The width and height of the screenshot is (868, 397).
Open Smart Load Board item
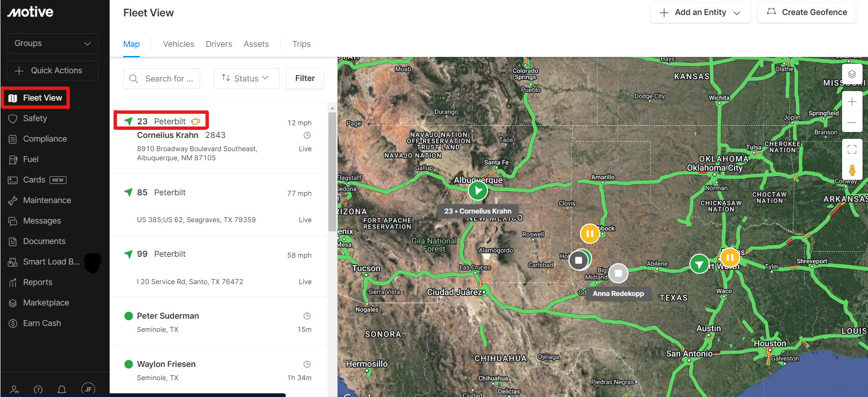tap(51, 262)
